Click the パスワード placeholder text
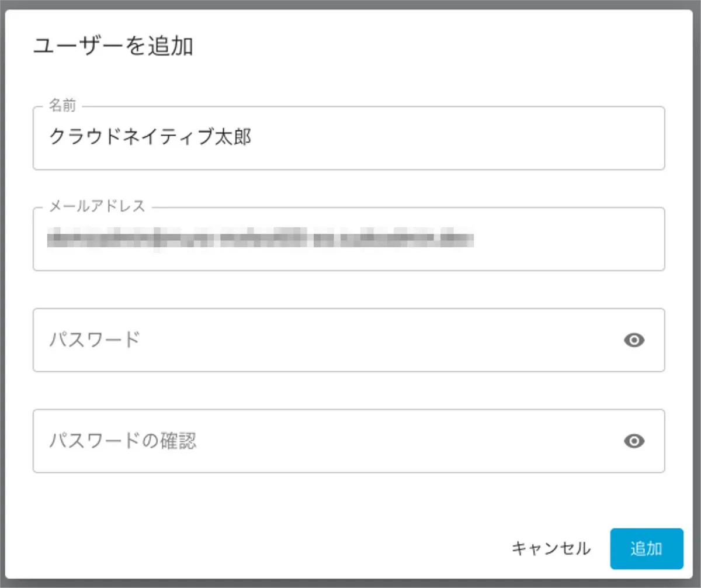 [94, 340]
